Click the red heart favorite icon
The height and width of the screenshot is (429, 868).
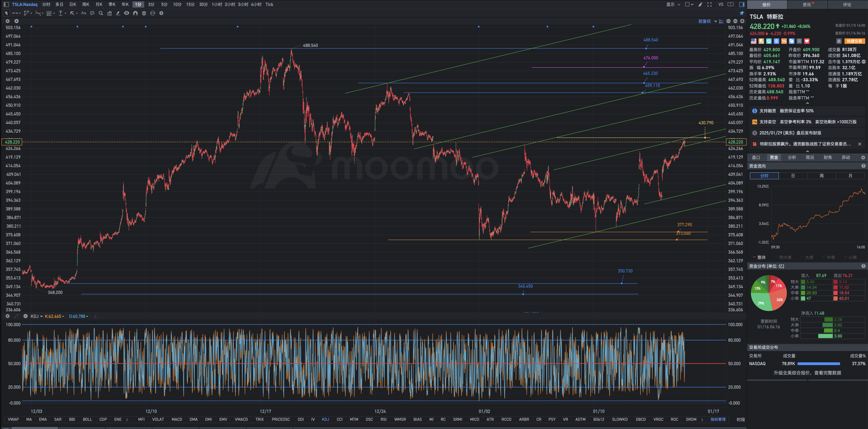(807, 41)
